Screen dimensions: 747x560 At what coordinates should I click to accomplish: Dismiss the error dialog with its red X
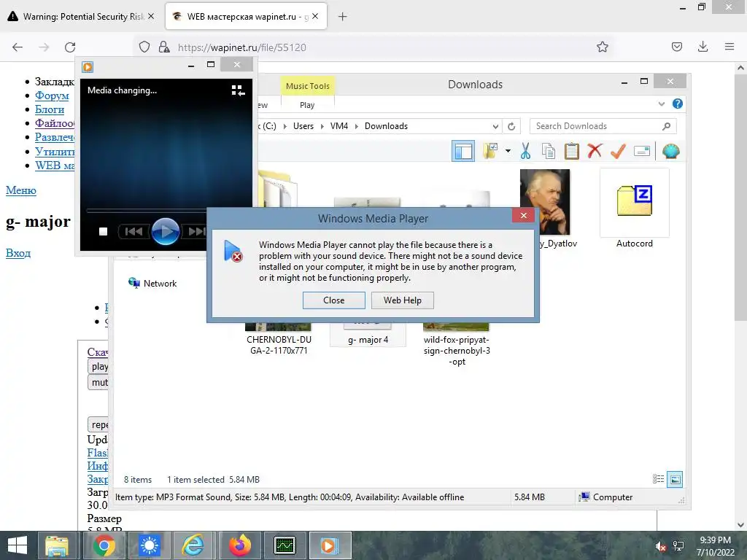click(x=524, y=216)
